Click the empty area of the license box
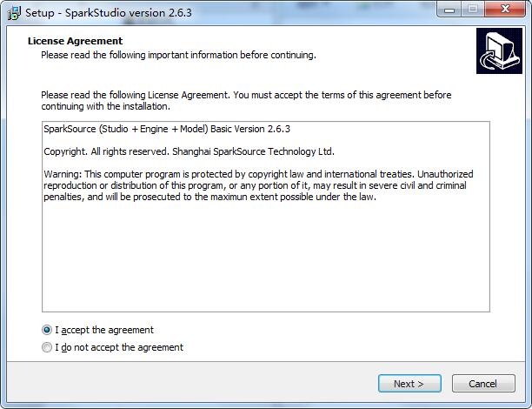Image resolution: width=532 pixels, height=409 pixels. 265,261
